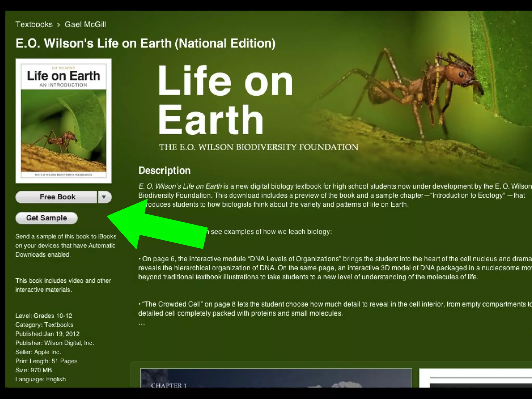Click the breadcrumb chevron separator
532x399 pixels.
click(x=59, y=25)
